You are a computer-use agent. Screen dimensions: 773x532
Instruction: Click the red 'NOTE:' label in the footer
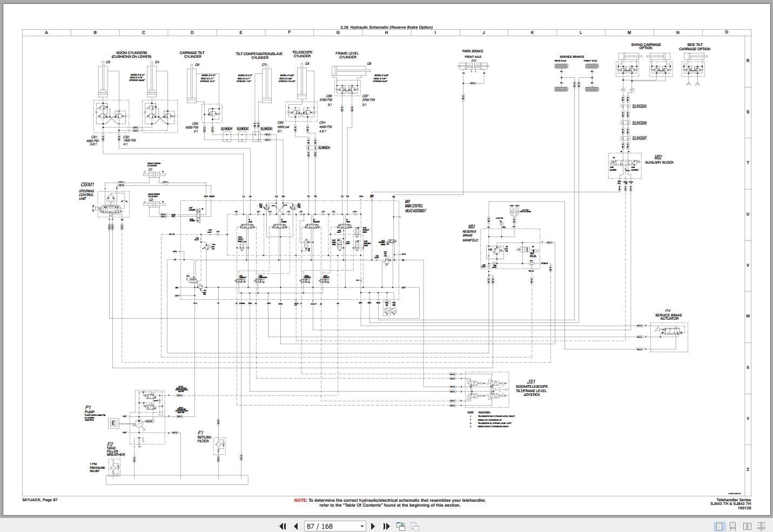300,501
